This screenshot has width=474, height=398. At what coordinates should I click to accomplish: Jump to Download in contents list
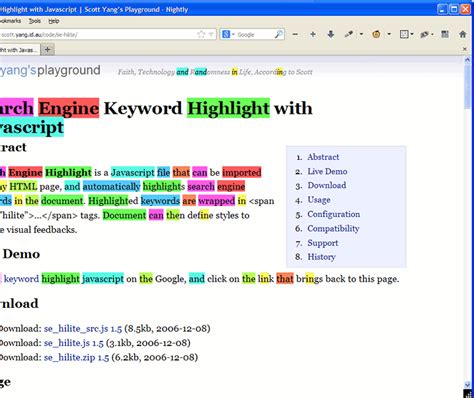[327, 185]
